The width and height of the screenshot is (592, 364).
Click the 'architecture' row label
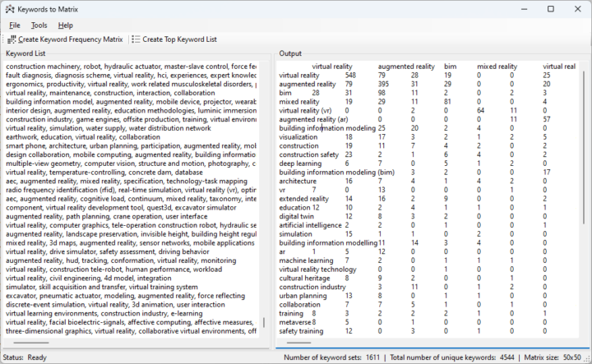(x=298, y=181)
